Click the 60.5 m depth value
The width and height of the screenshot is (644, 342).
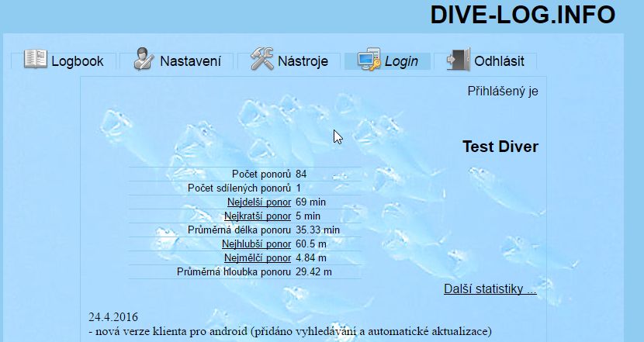pyautogui.click(x=311, y=244)
